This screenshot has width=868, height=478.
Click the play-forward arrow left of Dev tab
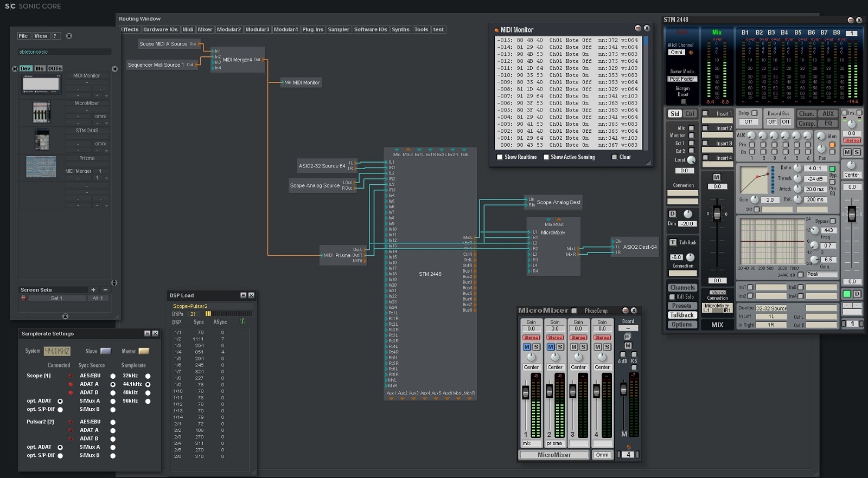[x=15, y=69]
